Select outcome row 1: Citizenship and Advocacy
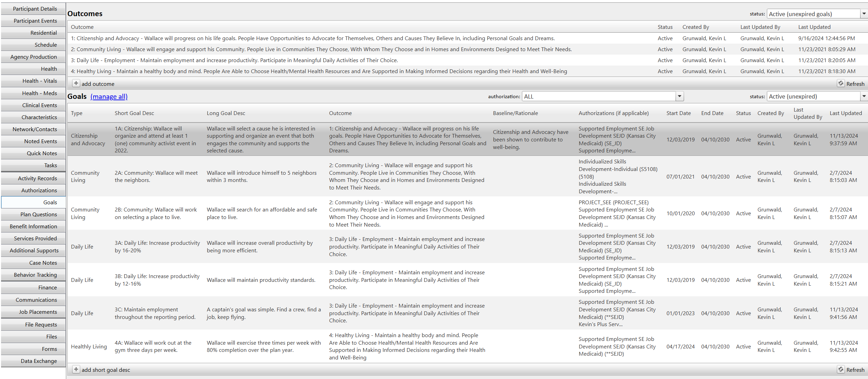The image size is (868, 379). coord(467,38)
